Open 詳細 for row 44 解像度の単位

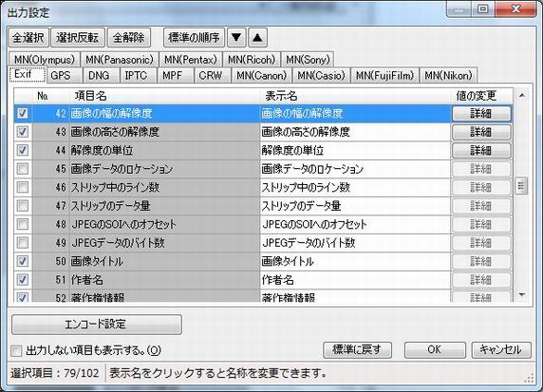pos(481,150)
